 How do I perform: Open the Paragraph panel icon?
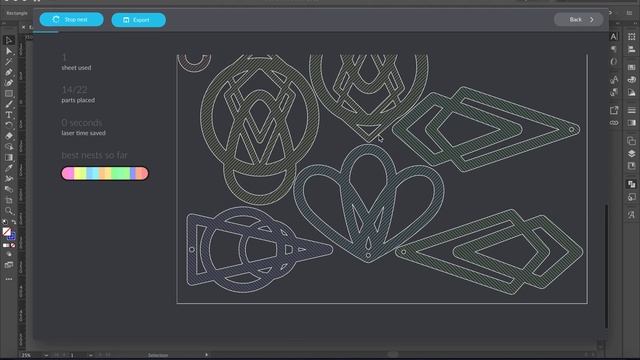(x=614, y=49)
